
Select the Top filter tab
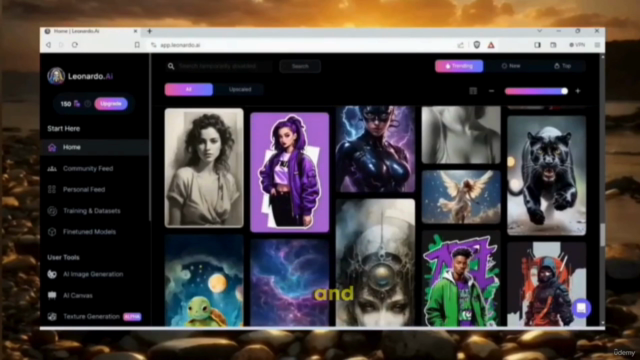(x=562, y=66)
